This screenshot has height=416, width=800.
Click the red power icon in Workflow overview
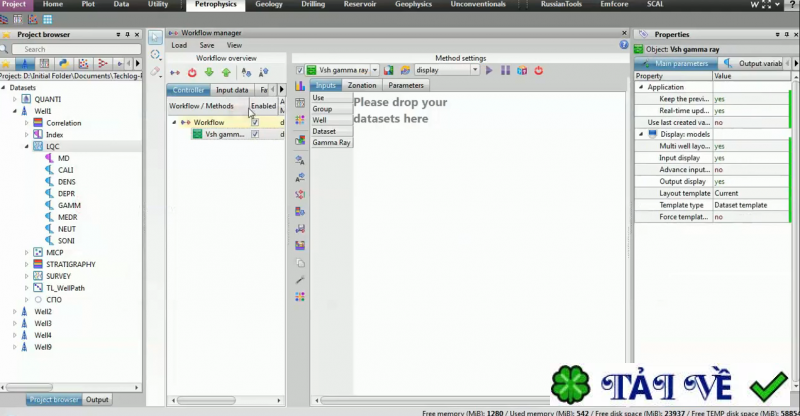tap(192, 72)
